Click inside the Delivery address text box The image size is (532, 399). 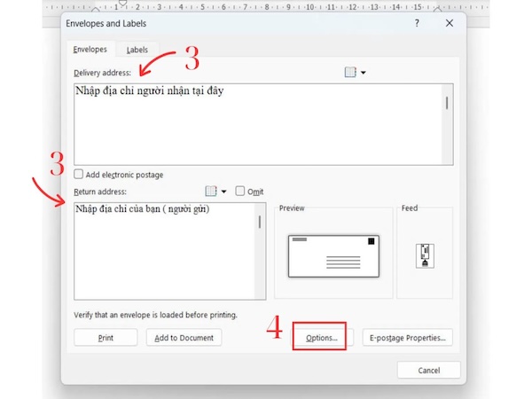point(263,124)
